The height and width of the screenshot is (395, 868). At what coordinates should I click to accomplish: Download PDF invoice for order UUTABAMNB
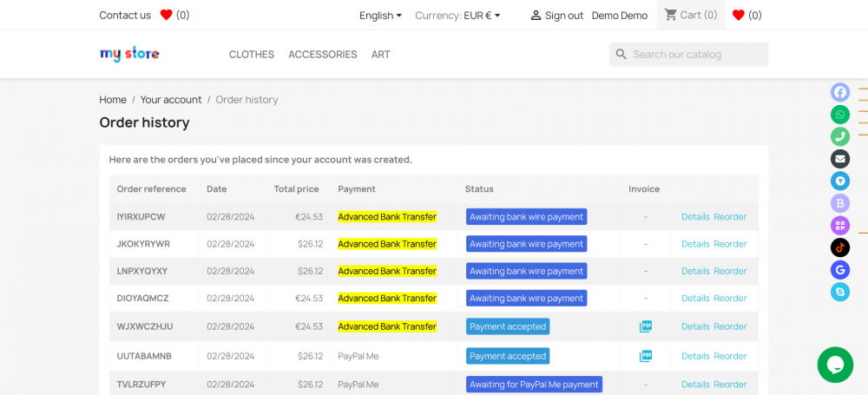(645, 356)
